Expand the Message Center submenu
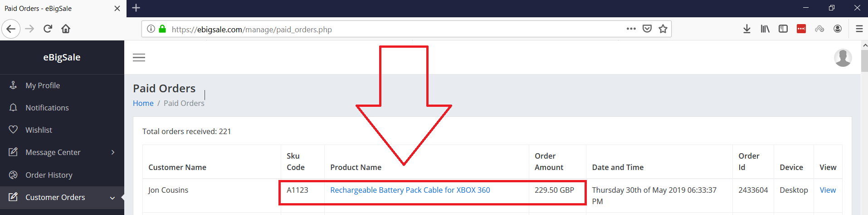Screen dimensions: 868x215 tap(62, 152)
